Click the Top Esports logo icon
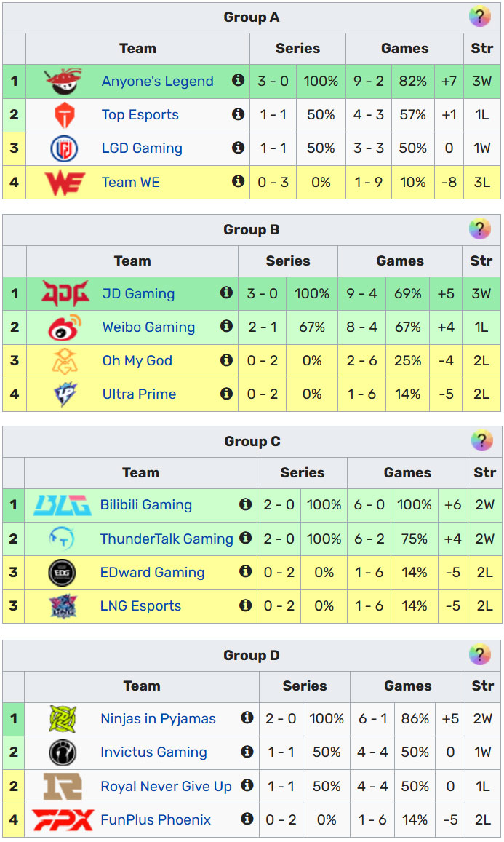 (x=65, y=115)
